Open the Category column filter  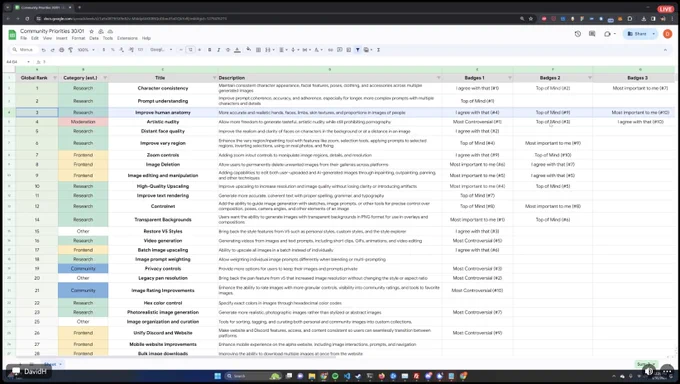coord(105,78)
